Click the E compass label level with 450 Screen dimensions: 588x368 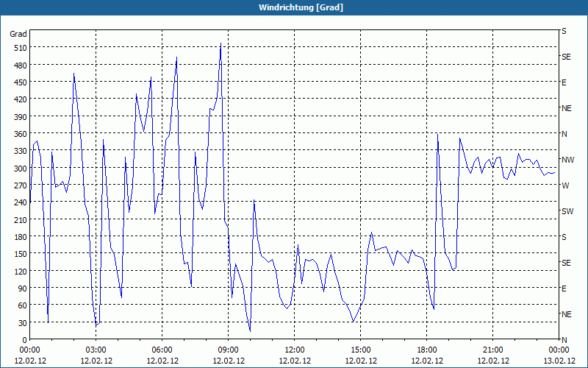(x=564, y=82)
